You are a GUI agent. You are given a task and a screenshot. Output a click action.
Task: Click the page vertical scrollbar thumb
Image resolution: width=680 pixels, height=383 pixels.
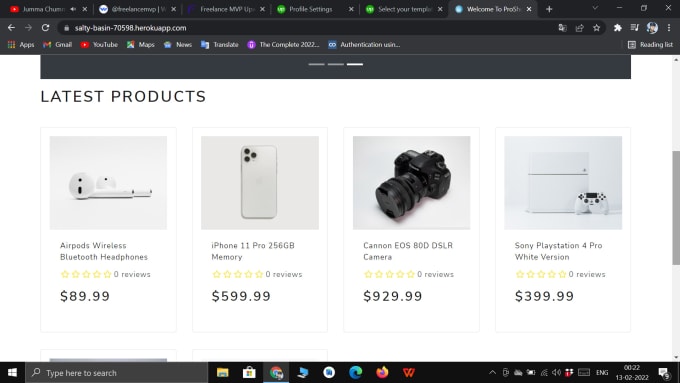pyautogui.click(x=676, y=207)
